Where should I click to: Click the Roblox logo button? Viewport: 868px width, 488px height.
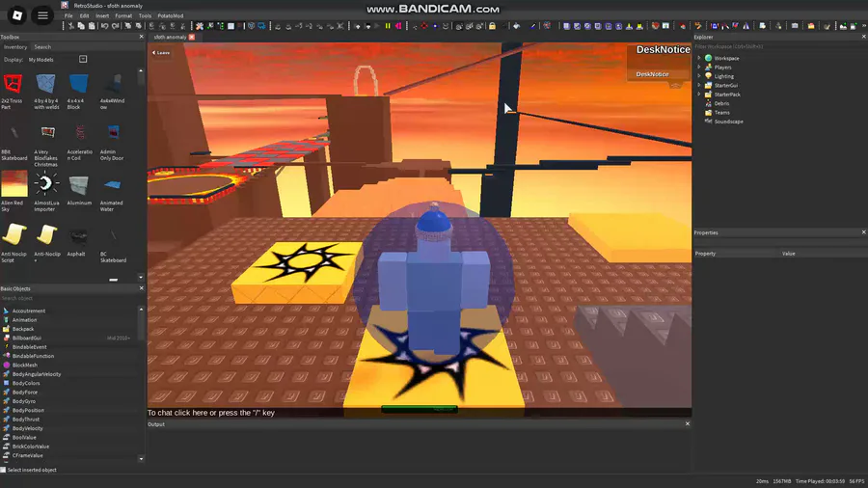[x=17, y=15]
